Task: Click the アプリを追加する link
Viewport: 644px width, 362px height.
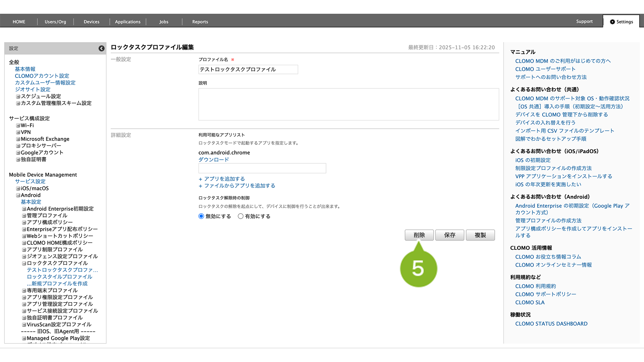Action: pos(222,179)
